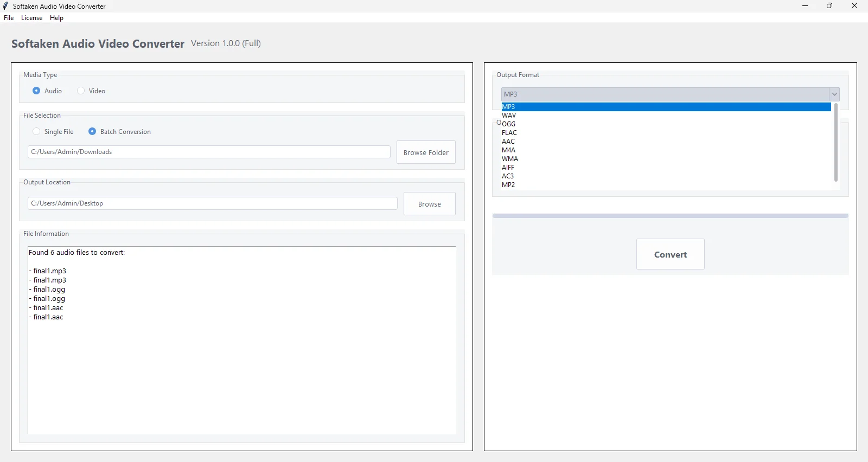The width and height of the screenshot is (868, 462).
Task: Click the Browse Folder button
Action: [426, 152]
